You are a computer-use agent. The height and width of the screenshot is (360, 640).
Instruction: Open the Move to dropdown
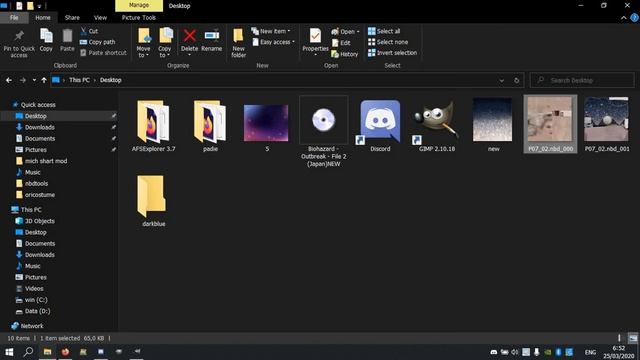[x=143, y=43]
